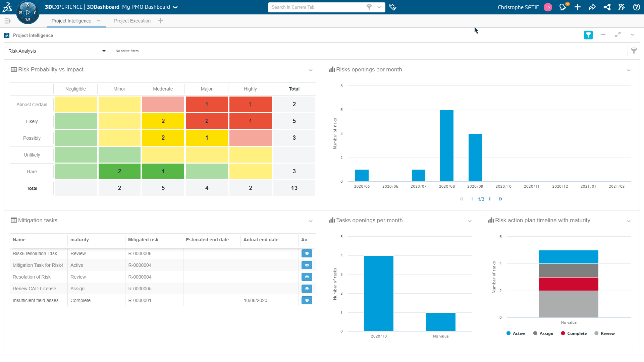Open My PMO Dashboard dropdown arrow

[175, 7]
